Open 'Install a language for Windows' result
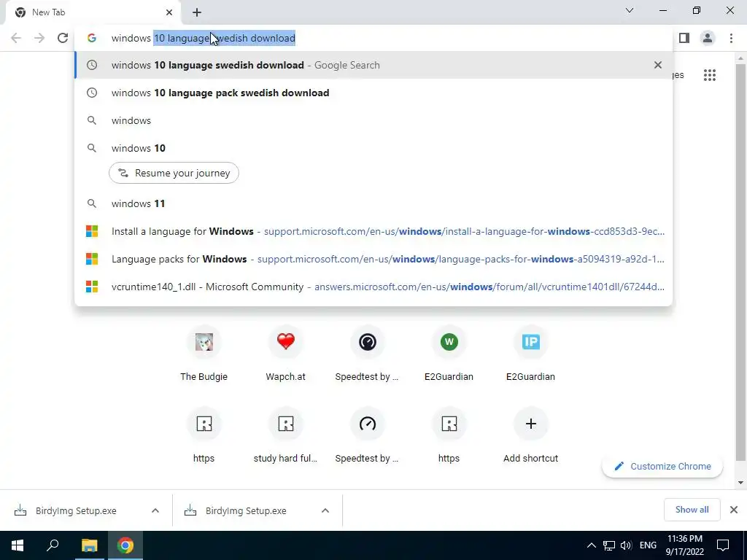Viewport: 747px width, 560px height. pos(373,231)
